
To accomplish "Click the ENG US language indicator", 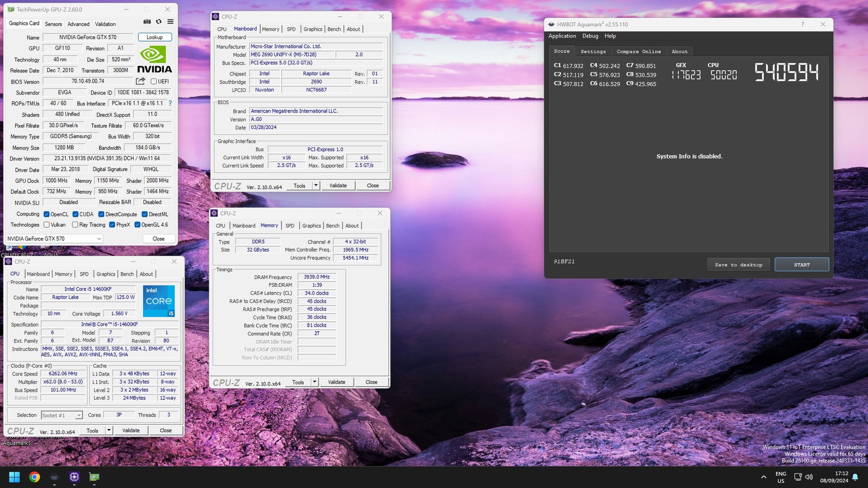I will click(781, 477).
